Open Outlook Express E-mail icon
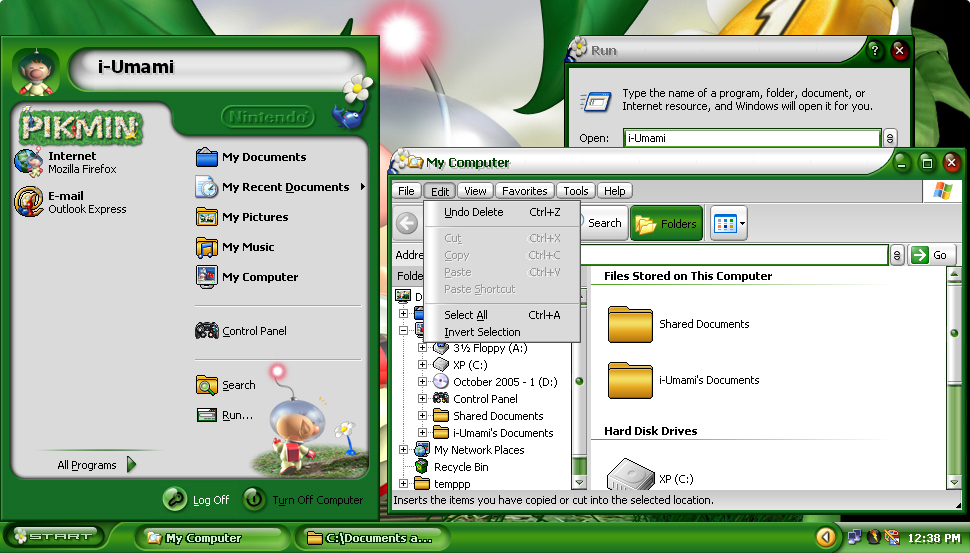 click(x=28, y=202)
